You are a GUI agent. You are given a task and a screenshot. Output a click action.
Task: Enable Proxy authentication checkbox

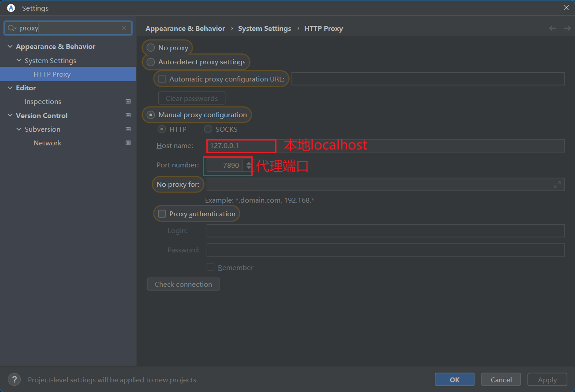pos(162,214)
